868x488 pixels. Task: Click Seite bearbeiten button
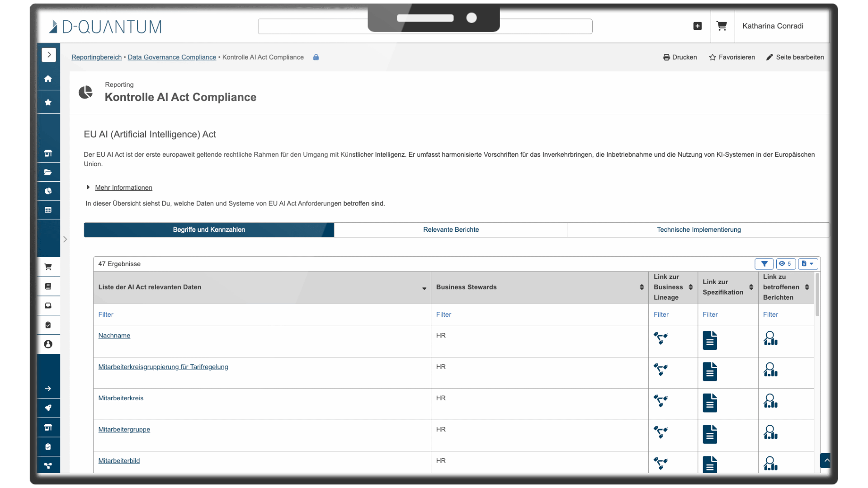(x=795, y=57)
